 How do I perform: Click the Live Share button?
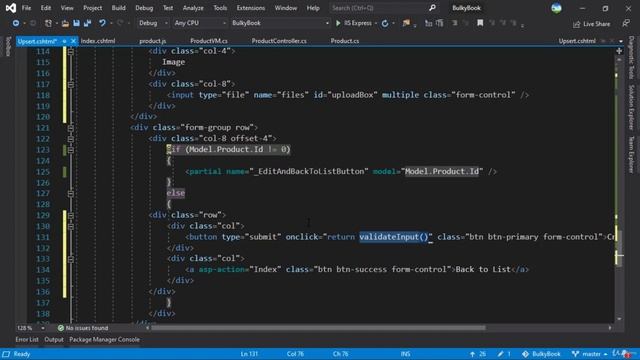pyautogui.click(x=591, y=24)
